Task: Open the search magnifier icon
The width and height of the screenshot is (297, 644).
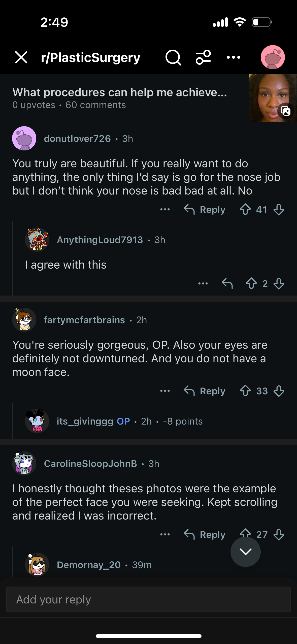Action: 173,57
